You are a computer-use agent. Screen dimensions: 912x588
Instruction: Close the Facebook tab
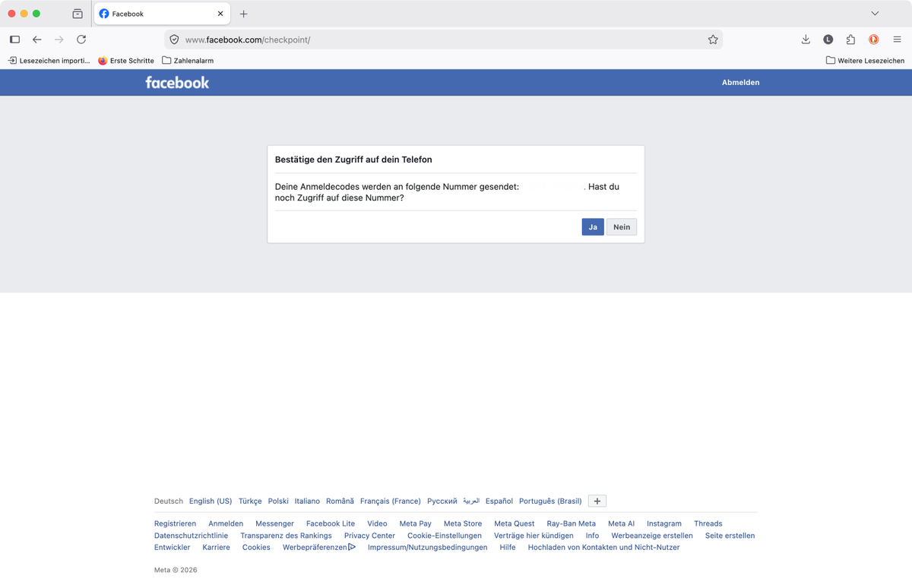(x=220, y=14)
